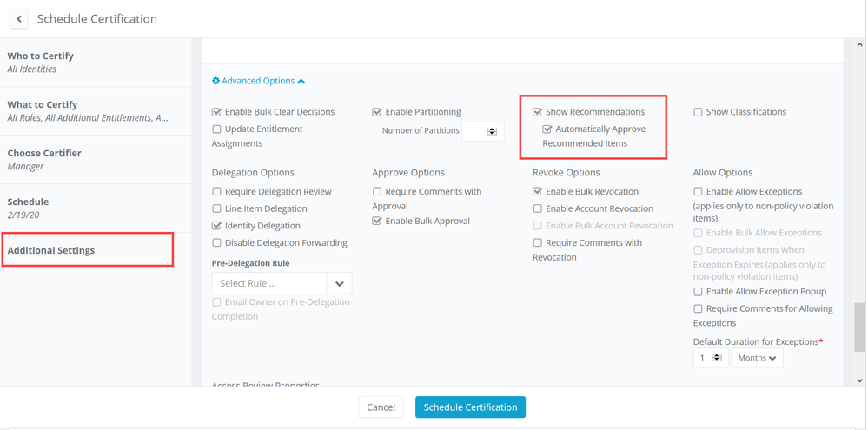The image size is (868, 430).
Task: Click the Select Rule input field
Action: coord(269,283)
